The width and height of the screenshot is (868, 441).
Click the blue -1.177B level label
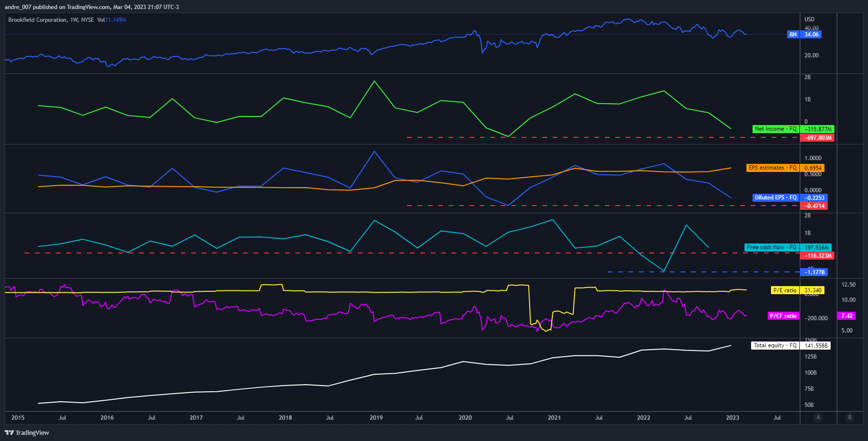(814, 272)
